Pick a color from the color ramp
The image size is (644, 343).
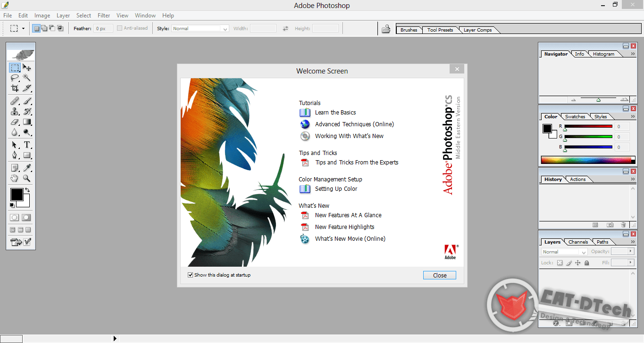[x=588, y=160]
